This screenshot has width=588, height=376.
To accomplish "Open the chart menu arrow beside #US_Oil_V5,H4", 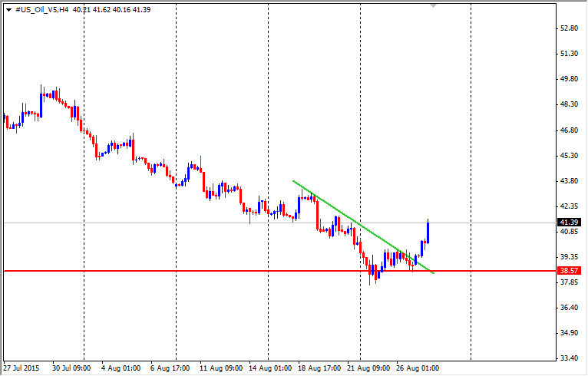I will click(x=9, y=10).
